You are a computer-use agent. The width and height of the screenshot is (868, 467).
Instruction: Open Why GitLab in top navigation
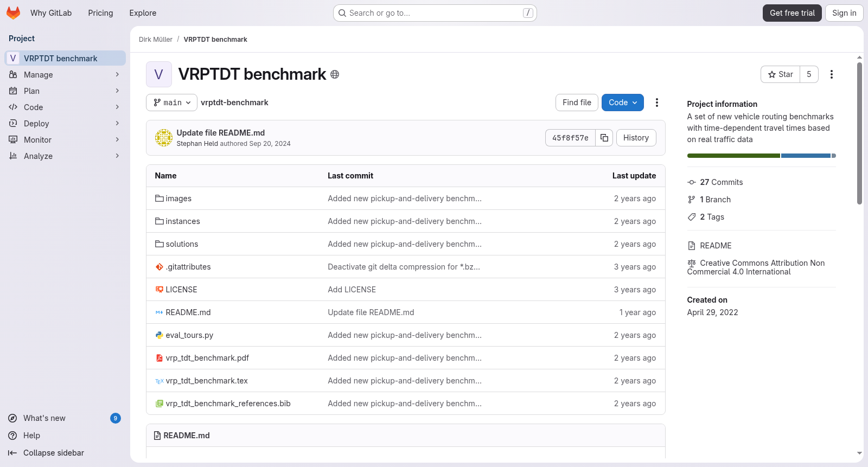[51, 13]
